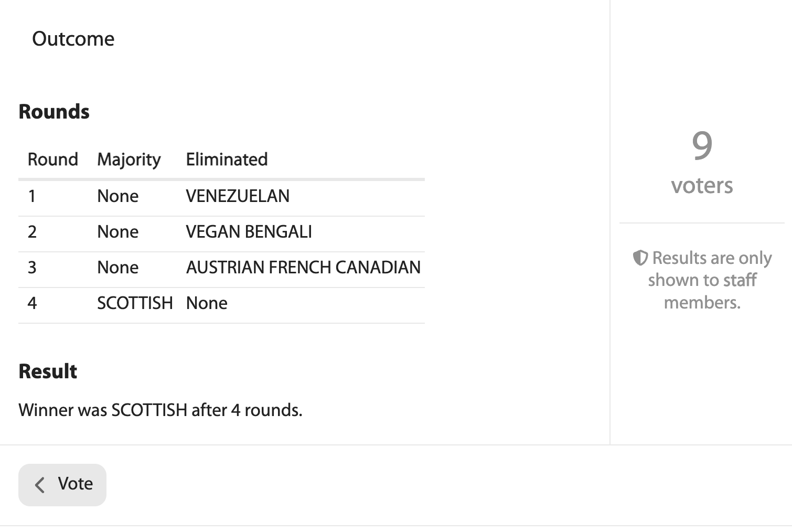Select the VENEZUELAN eliminated entry
The width and height of the screenshot is (792, 532).
[x=238, y=196]
